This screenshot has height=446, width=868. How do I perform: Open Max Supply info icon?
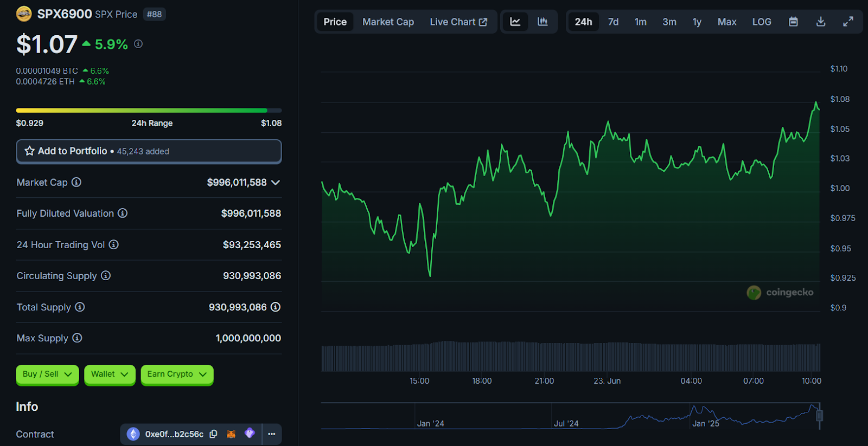77,338
